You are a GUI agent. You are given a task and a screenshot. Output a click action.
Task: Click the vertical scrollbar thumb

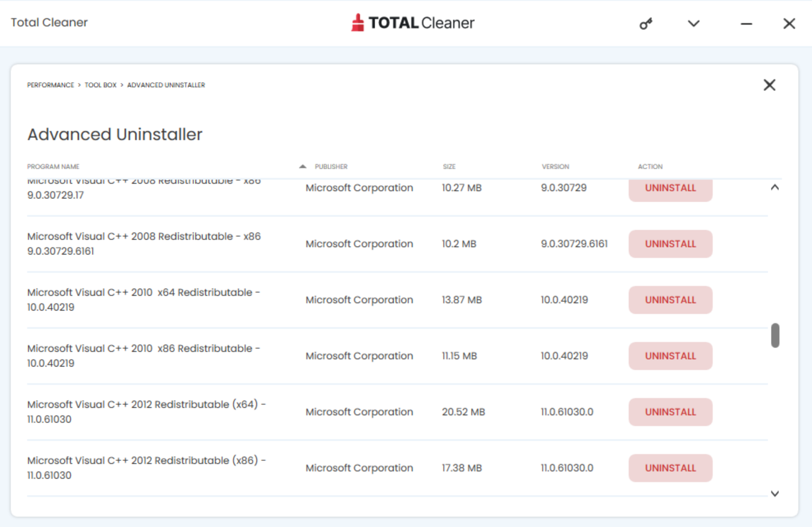click(x=775, y=335)
